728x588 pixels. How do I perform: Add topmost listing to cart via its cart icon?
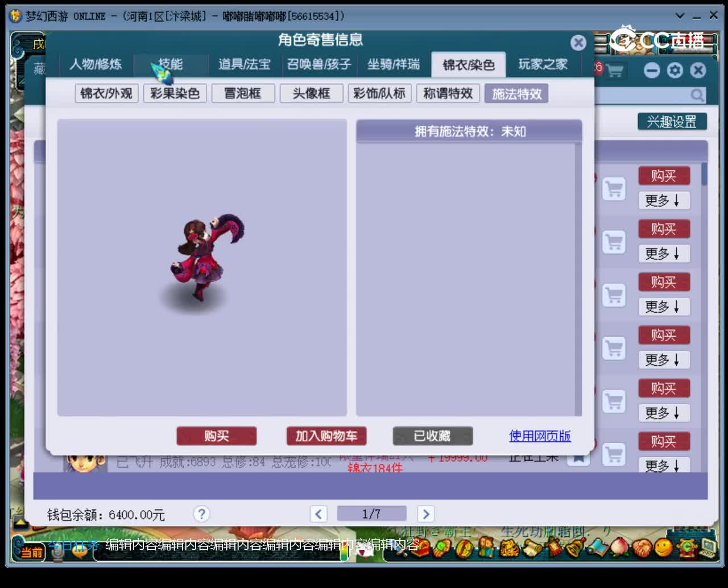click(x=614, y=189)
